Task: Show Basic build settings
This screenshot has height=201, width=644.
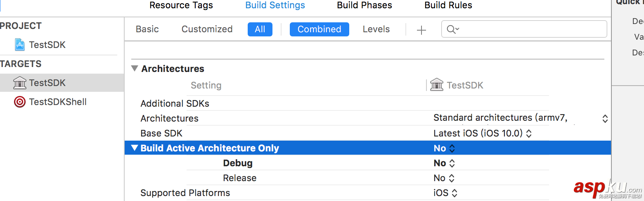Action: pyautogui.click(x=147, y=29)
